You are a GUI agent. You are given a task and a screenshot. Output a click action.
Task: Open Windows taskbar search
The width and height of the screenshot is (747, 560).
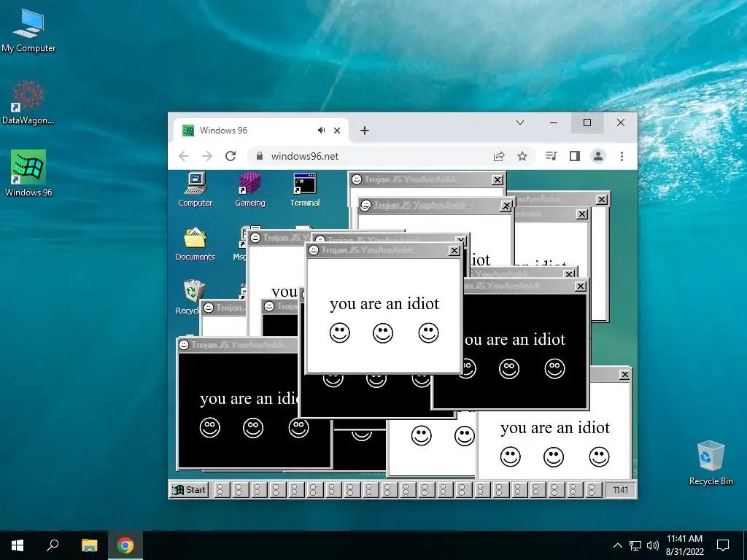pyautogui.click(x=53, y=545)
